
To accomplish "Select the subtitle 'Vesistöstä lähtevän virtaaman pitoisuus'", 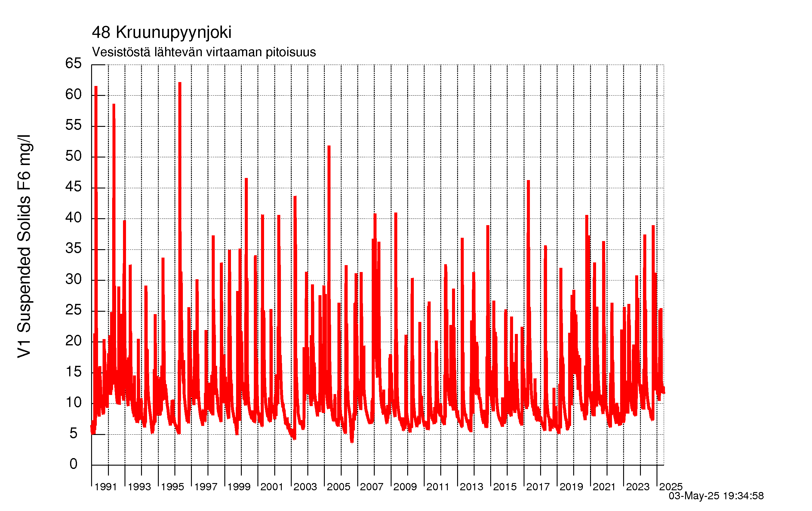I will click(204, 52).
